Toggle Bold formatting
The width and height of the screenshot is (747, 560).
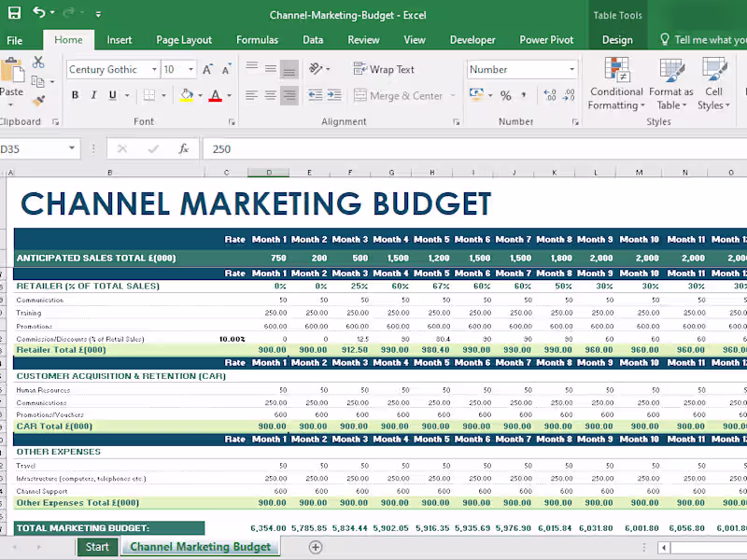pyautogui.click(x=76, y=96)
